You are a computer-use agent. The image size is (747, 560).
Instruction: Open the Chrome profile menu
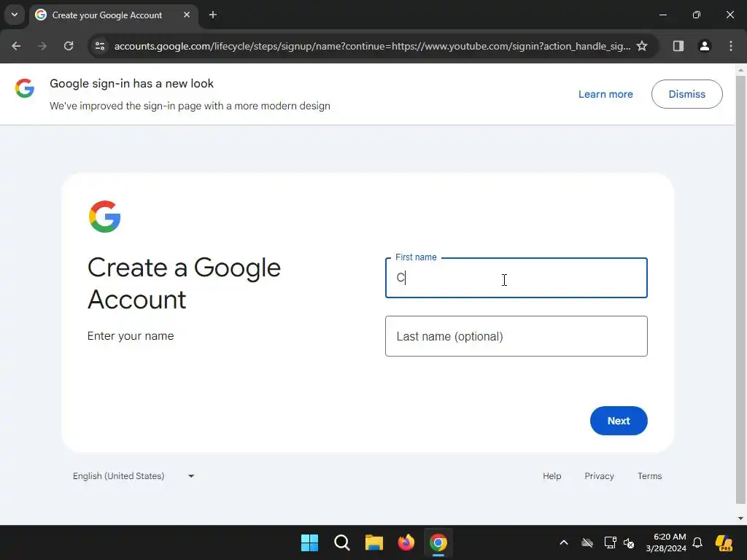[x=705, y=46]
